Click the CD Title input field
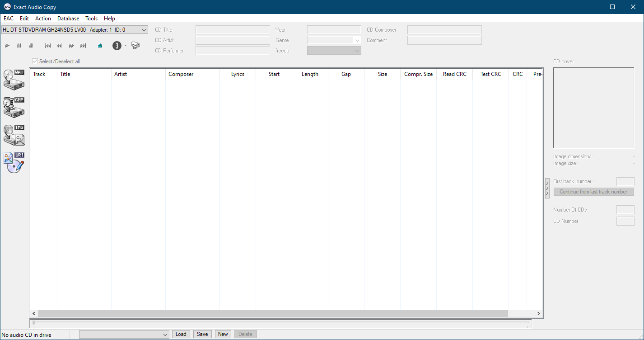The width and height of the screenshot is (644, 340). click(233, 30)
